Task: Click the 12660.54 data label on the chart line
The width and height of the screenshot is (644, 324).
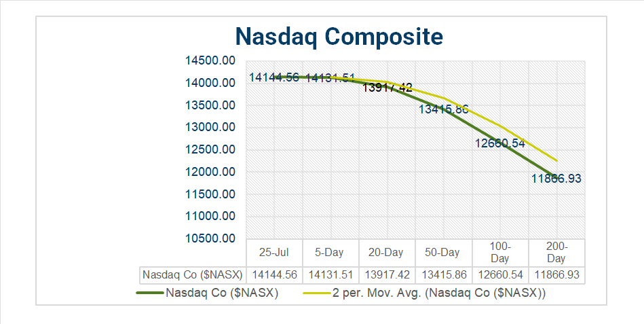Action: click(500, 143)
